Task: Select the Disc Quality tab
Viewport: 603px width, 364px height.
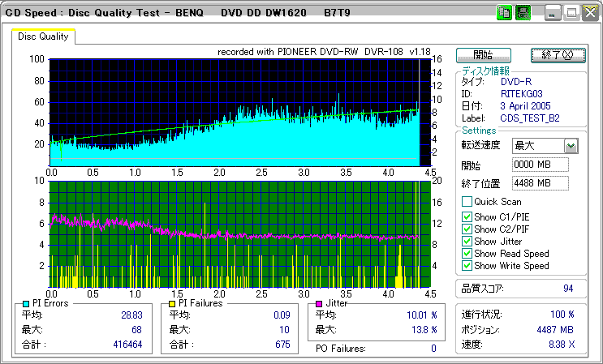Action: tap(44, 36)
